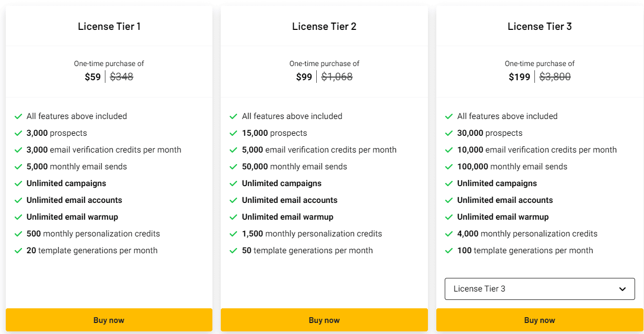Click check icon beside 3,000 email verification credits
The image size is (644, 334).
[x=18, y=150]
